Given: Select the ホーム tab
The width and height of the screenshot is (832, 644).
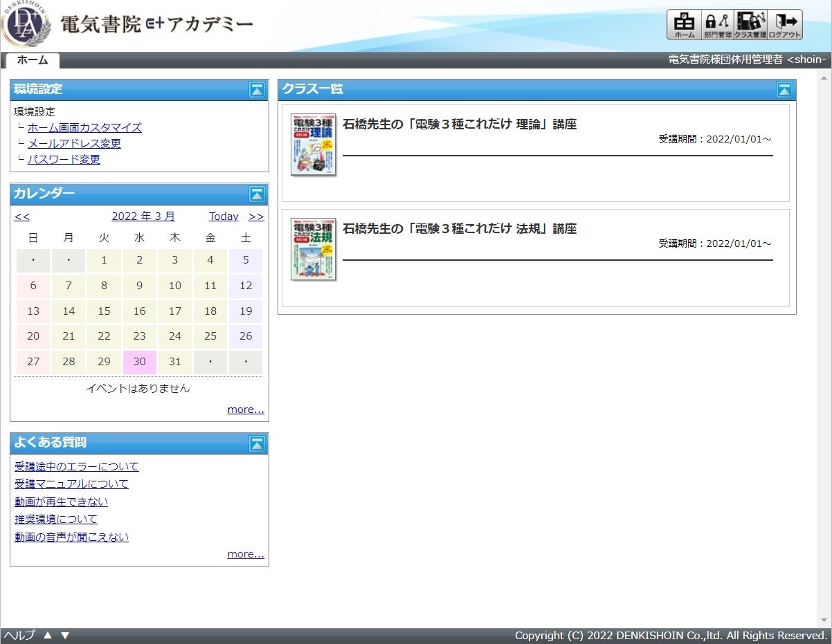Looking at the screenshot, I should point(32,60).
